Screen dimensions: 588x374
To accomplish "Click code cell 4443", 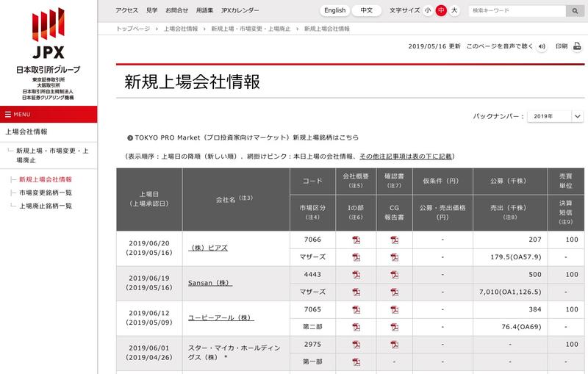I will pyautogui.click(x=312, y=274).
